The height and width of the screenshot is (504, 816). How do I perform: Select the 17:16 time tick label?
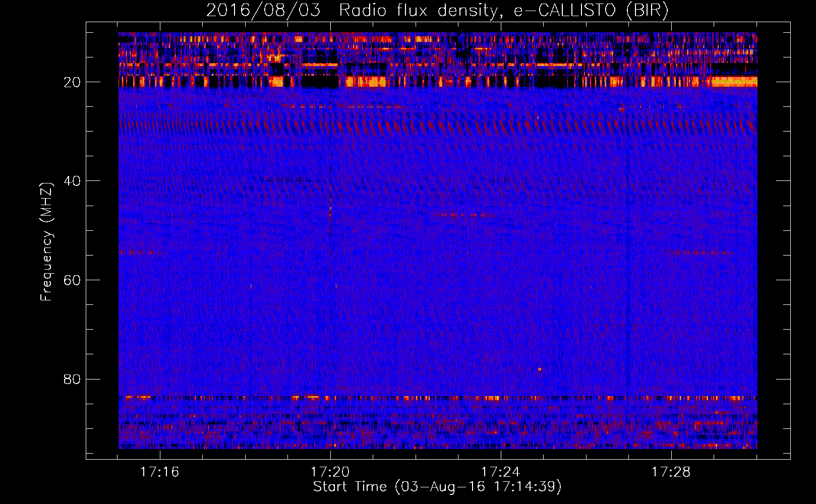pyautogui.click(x=159, y=472)
